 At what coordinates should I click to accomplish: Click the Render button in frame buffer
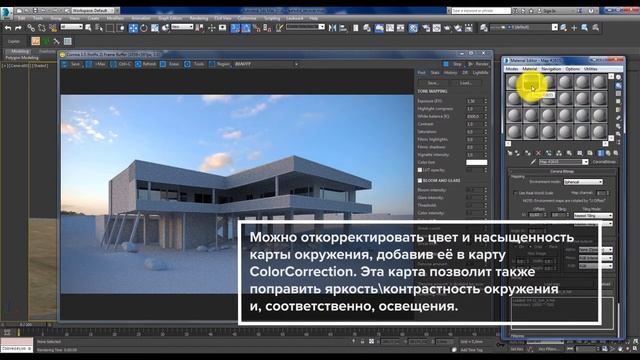click(478, 64)
